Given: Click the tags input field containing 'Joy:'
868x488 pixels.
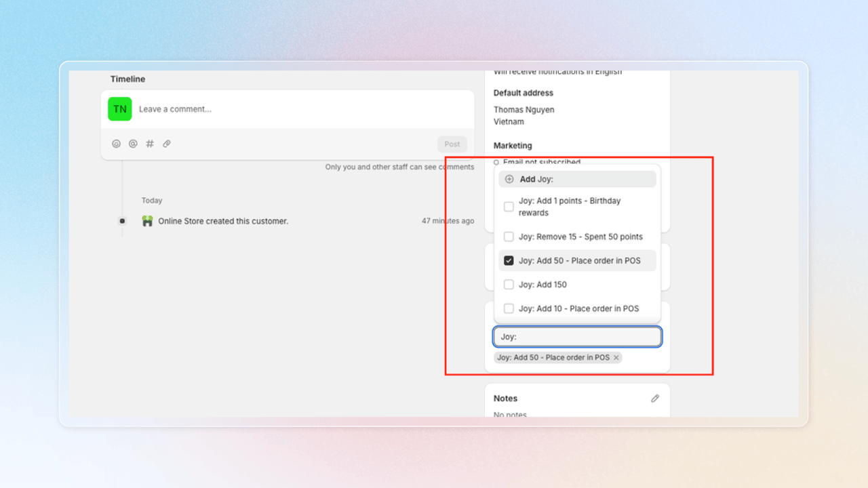Looking at the screenshot, I should [577, 337].
